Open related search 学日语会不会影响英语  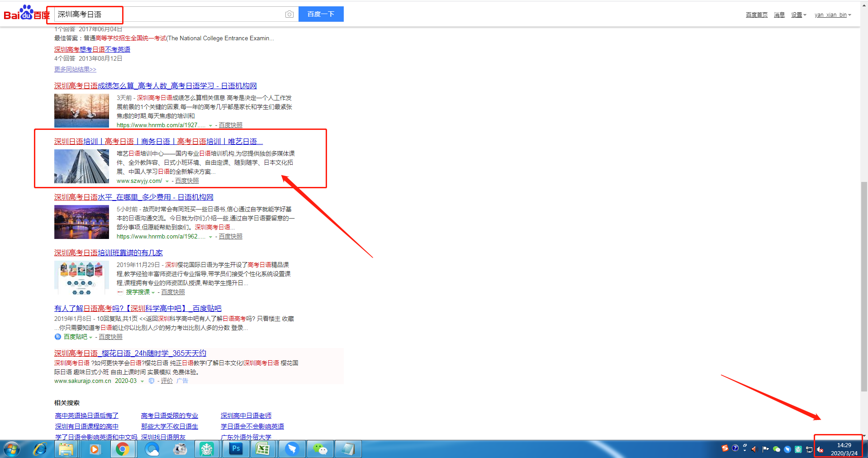[x=252, y=426]
